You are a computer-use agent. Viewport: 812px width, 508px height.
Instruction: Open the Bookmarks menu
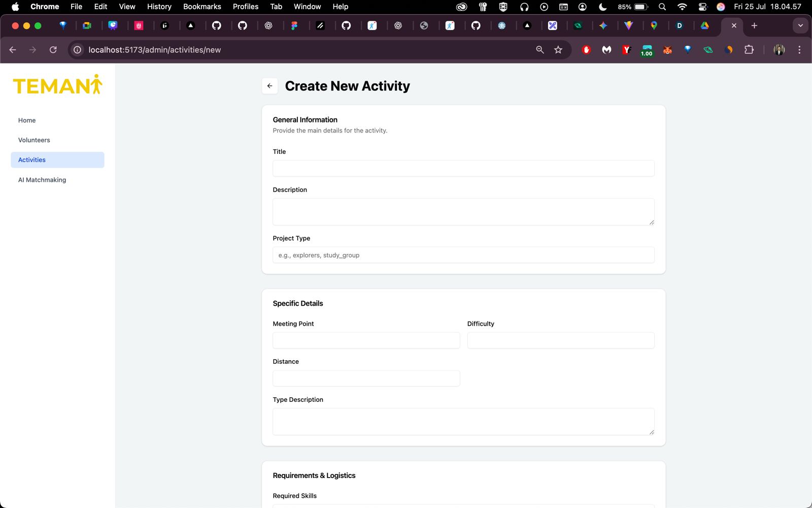coord(202,7)
